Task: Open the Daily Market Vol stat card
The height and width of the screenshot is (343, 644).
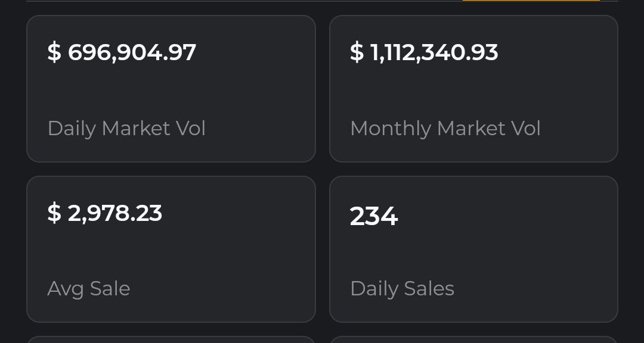Action: click(171, 89)
